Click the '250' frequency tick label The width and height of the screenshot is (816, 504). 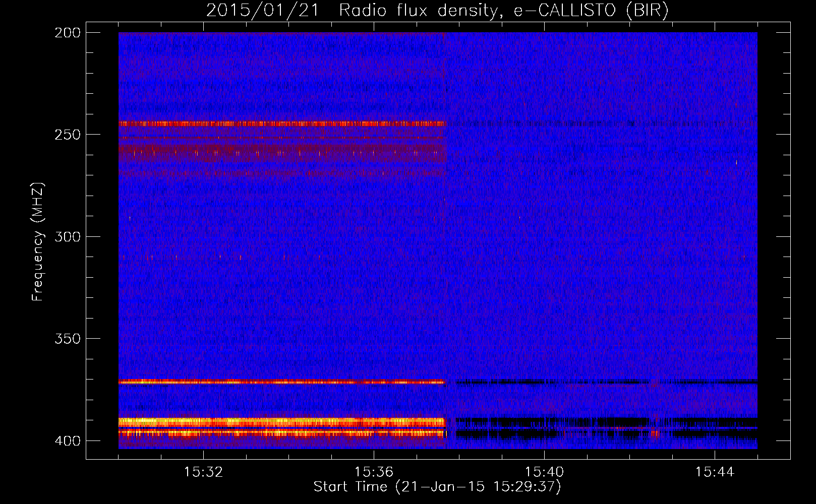67,135
